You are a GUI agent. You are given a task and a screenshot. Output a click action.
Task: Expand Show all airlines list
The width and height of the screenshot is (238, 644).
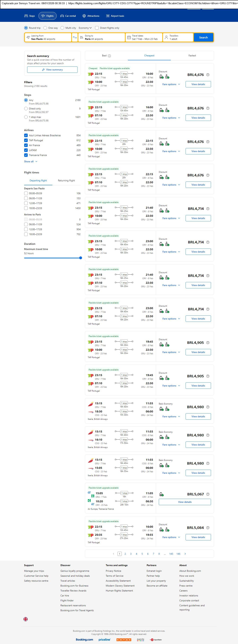click(31, 161)
